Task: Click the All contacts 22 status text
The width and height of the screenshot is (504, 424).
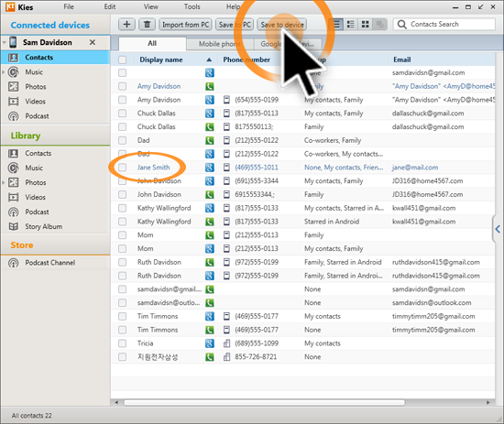Action: click(31, 416)
